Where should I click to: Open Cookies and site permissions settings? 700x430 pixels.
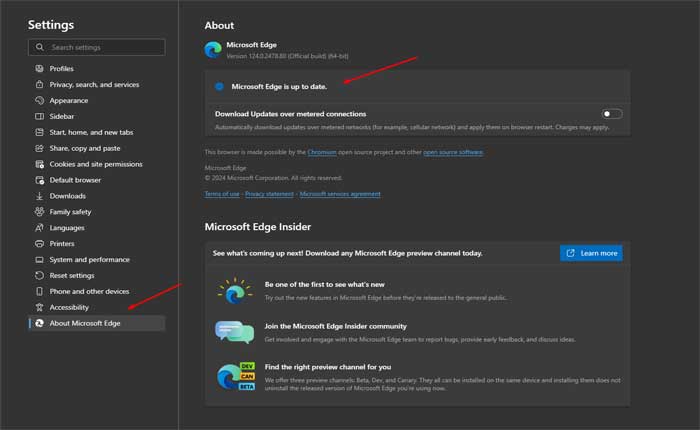point(95,164)
